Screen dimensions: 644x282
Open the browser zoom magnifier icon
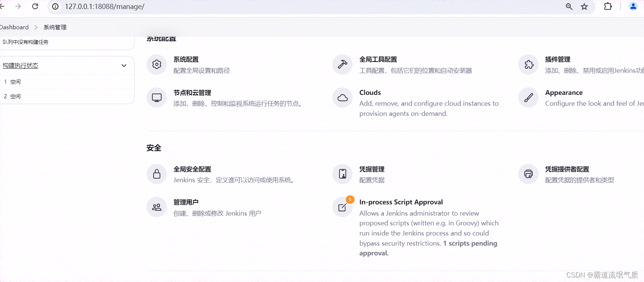pos(569,6)
